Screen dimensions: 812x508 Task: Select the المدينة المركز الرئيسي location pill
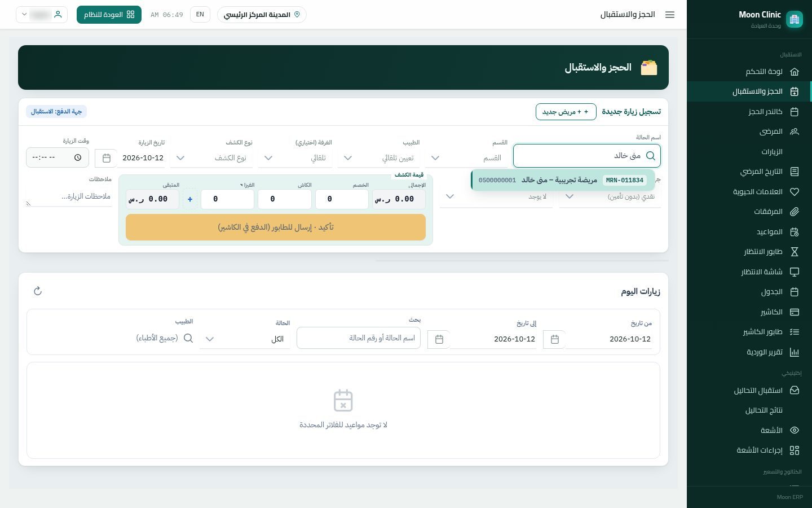coord(262,15)
